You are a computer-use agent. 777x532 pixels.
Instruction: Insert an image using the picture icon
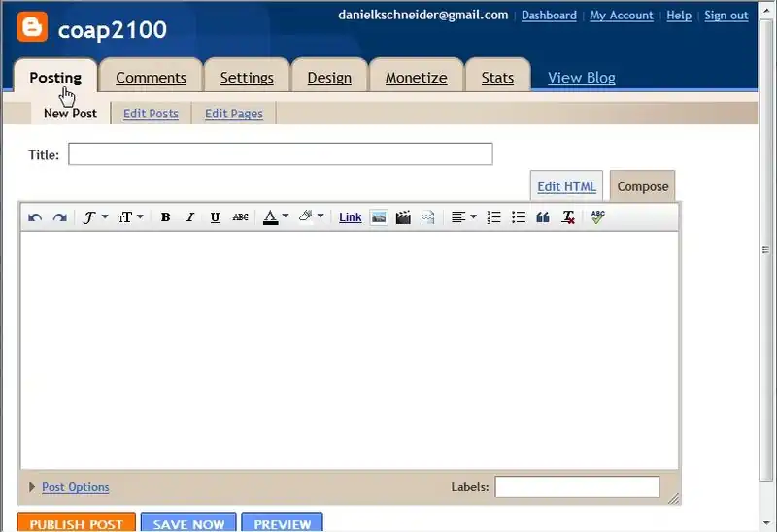(379, 217)
